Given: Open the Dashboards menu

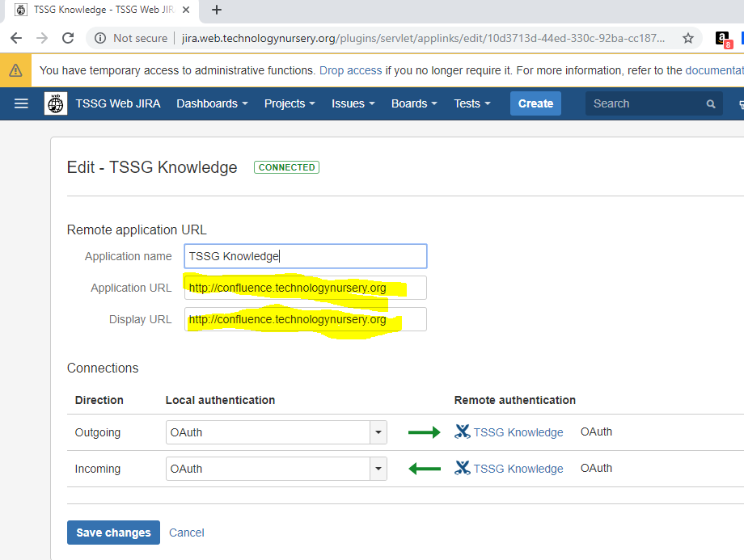Looking at the screenshot, I should click(x=212, y=103).
